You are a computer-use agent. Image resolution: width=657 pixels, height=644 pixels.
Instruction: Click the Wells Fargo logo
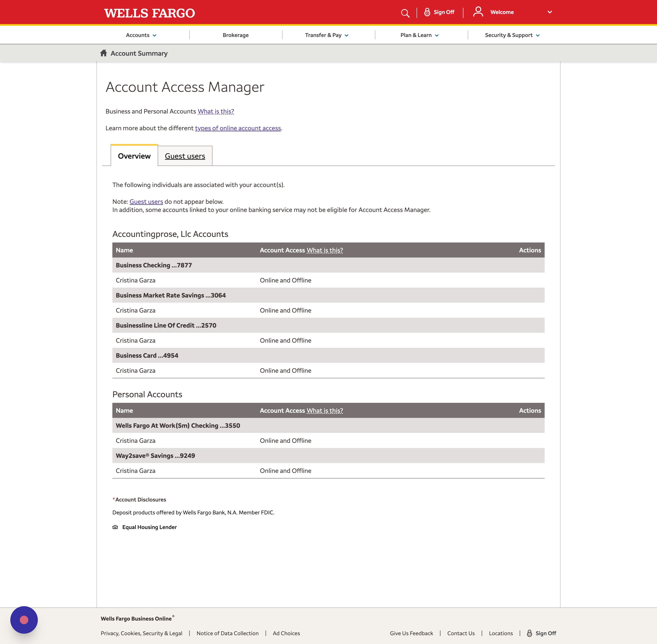click(149, 12)
